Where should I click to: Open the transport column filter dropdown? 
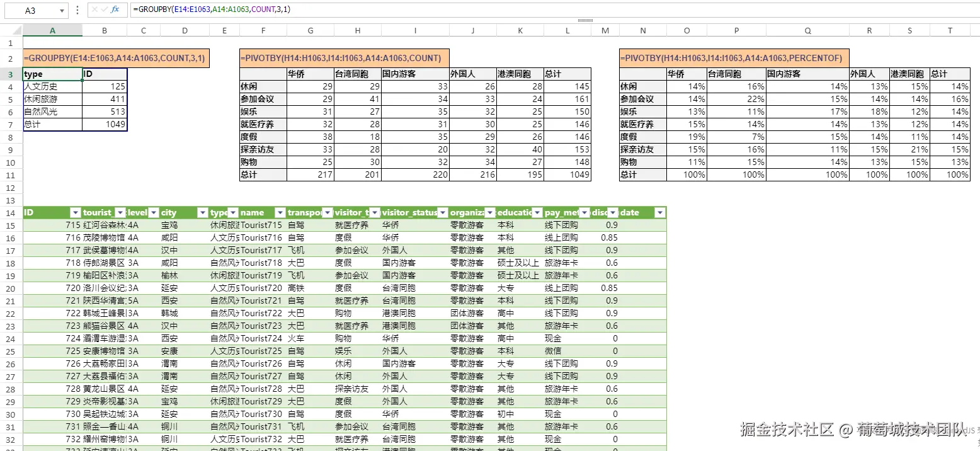pos(328,213)
